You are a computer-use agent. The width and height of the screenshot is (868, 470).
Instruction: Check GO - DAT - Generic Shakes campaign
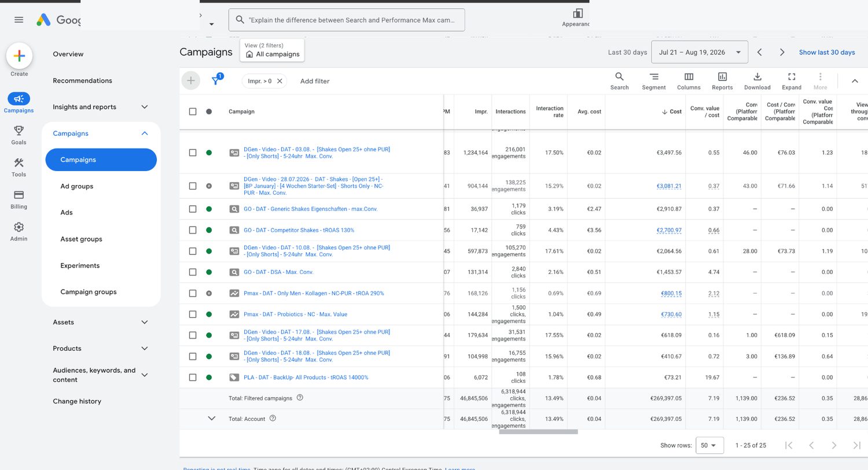point(193,209)
